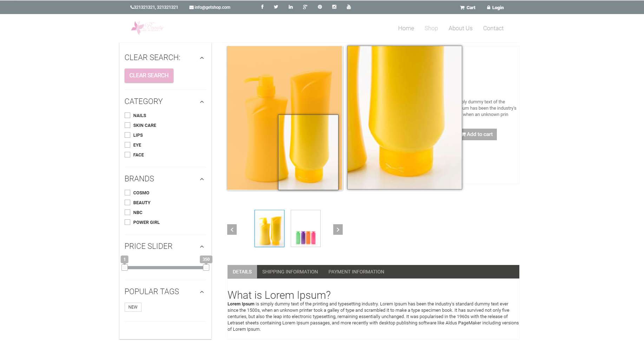Check the Nails category checkbox
644x362 pixels.
[x=127, y=115]
